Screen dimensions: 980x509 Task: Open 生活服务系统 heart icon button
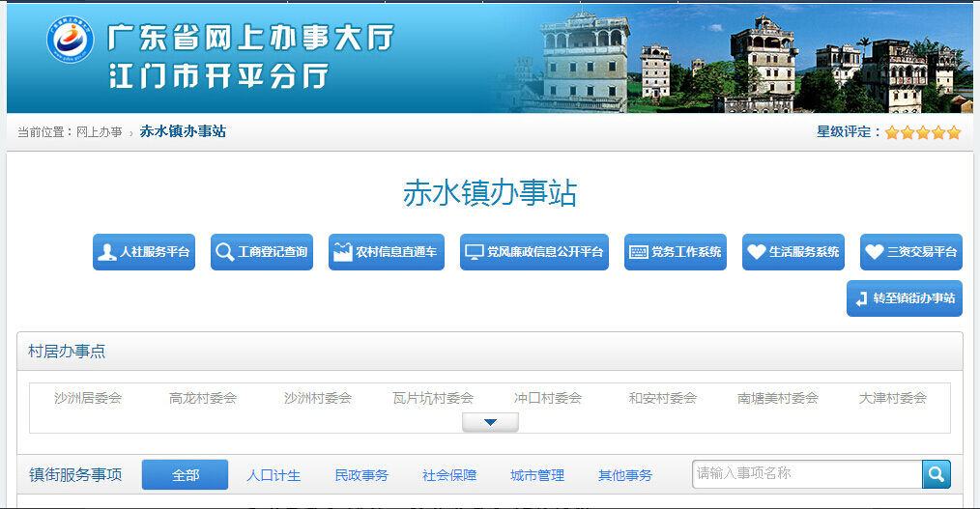[x=793, y=252]
